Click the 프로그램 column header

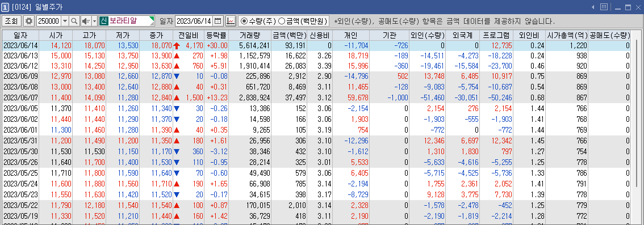496,35
